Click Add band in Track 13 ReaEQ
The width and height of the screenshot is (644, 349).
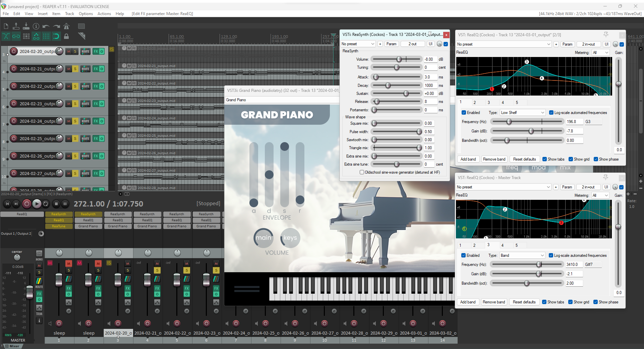coord(468,159)
